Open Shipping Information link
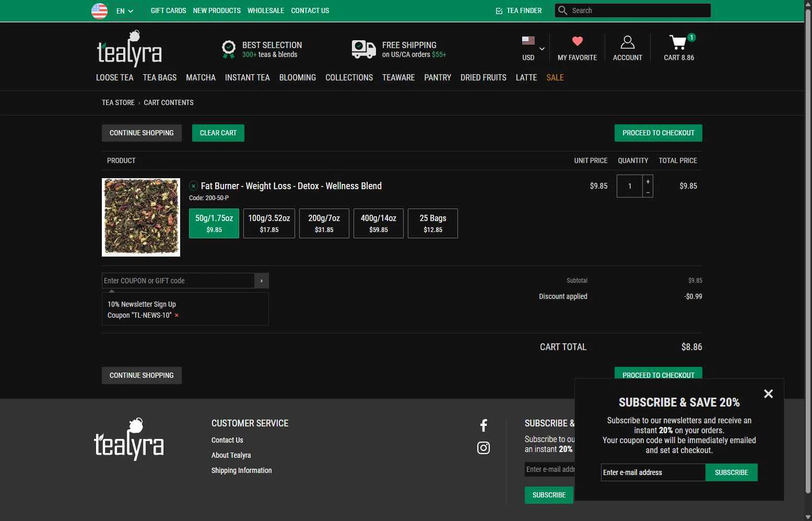Screen dimensions: 812x521 pyautogui.click(x=241, y=470)
